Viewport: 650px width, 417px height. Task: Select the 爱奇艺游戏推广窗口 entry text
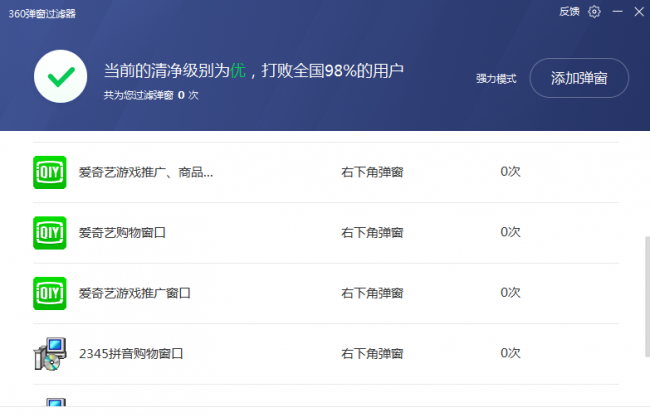coord(135,293)
